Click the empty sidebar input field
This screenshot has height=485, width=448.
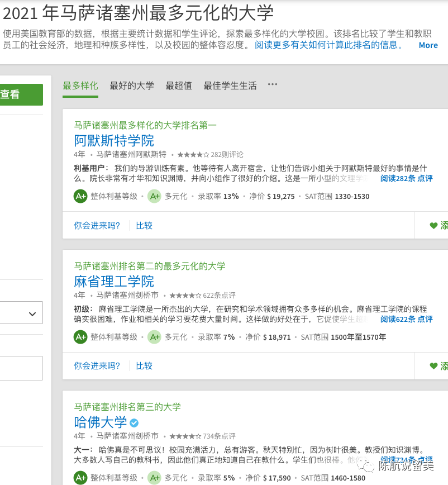click(x=21, y=368)
